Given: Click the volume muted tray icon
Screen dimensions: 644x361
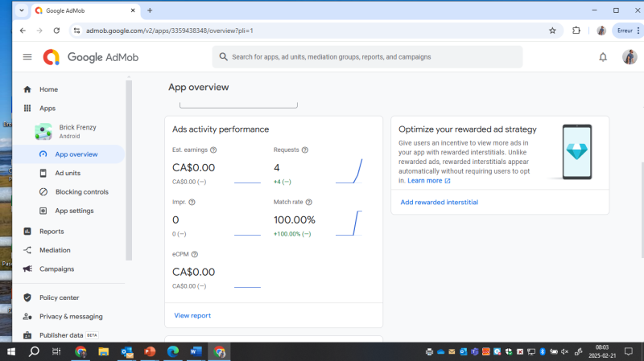Looking at the screenshot, I should click(565, 351).
